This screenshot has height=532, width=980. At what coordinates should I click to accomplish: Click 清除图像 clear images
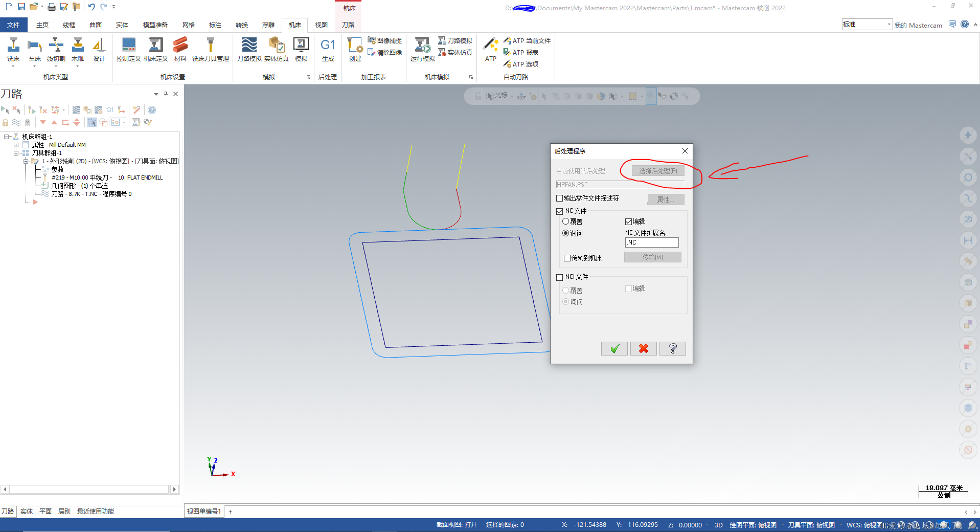pos(385,52)
